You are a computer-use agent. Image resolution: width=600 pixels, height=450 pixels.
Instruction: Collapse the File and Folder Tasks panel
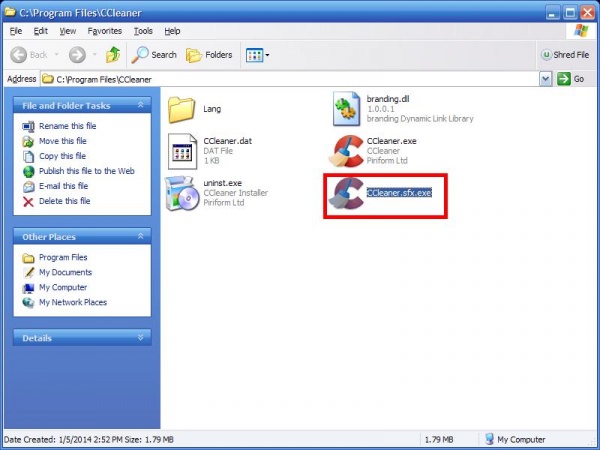pos(140,105)
